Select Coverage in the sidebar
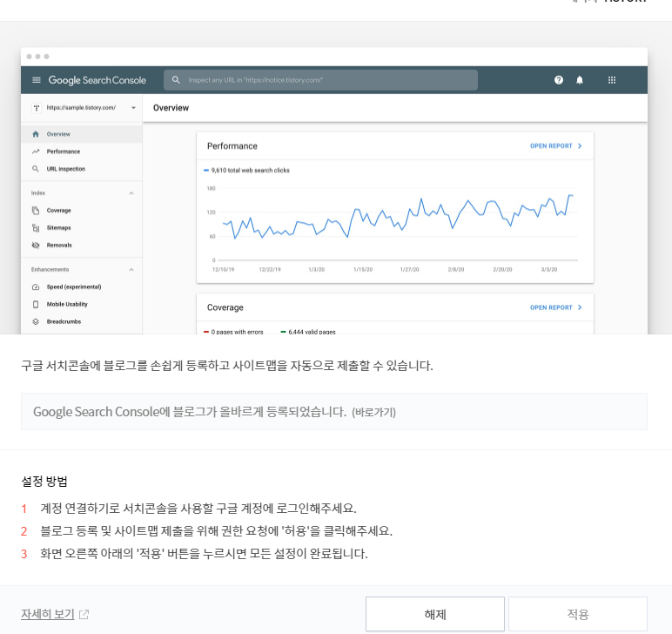This screenshot has width=672, height=634. (82, 211)
